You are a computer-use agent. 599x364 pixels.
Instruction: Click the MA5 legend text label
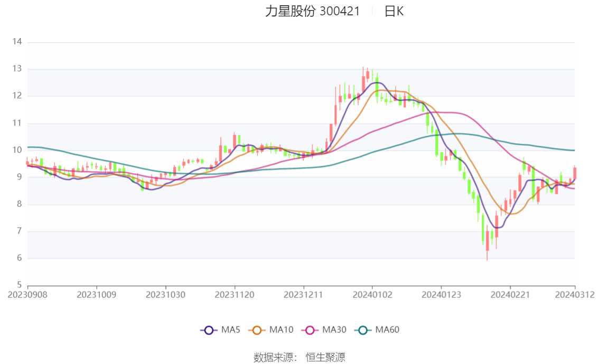pyautogui.click(x=230, y=330)
